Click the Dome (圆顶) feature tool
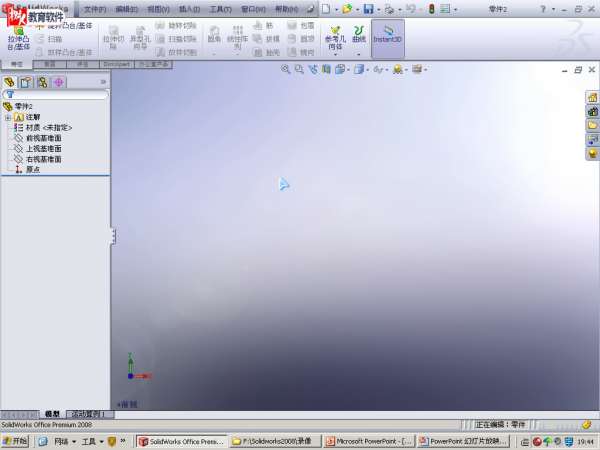600x450 pixels. tap(301, 39)
